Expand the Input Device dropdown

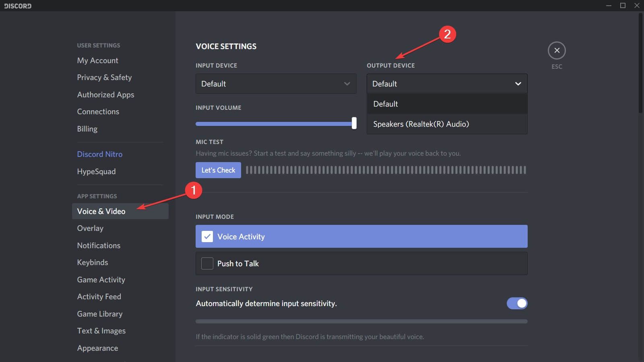tap(276, 84)
